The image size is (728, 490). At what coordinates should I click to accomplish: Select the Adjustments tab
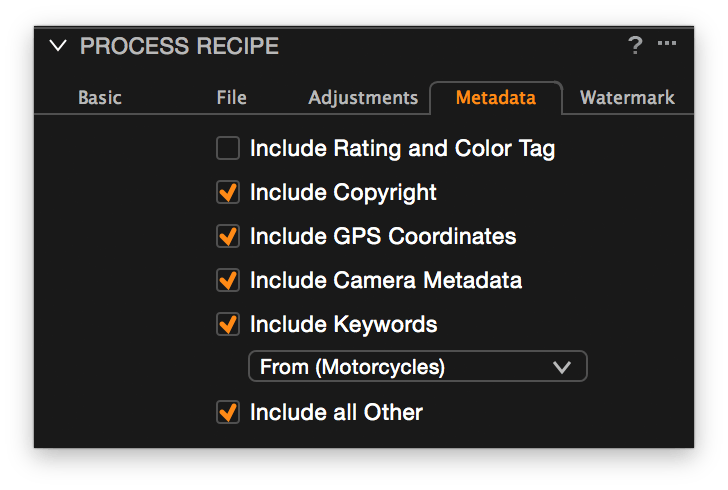(363, 98)
